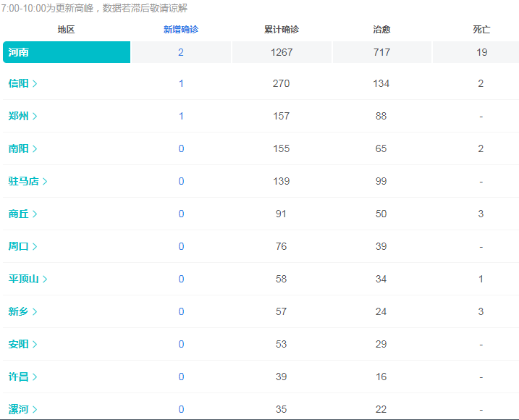Expand the 郑州 city chevron
This screenshot has width=519, height=420.
35,117
